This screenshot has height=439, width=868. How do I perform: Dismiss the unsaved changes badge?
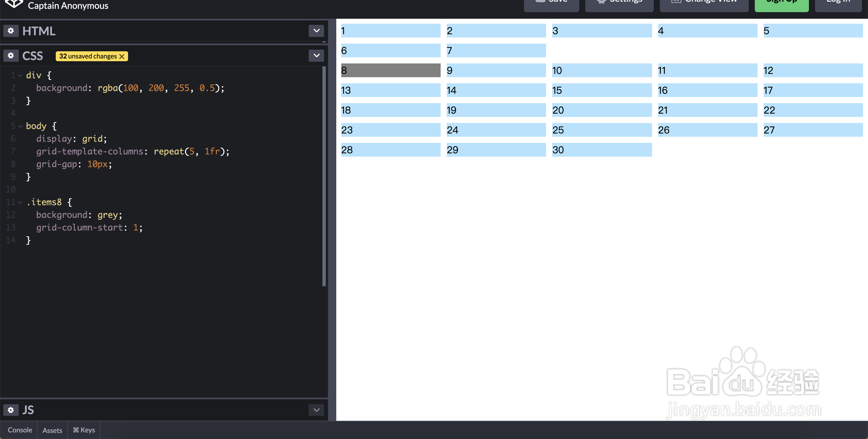122,56
